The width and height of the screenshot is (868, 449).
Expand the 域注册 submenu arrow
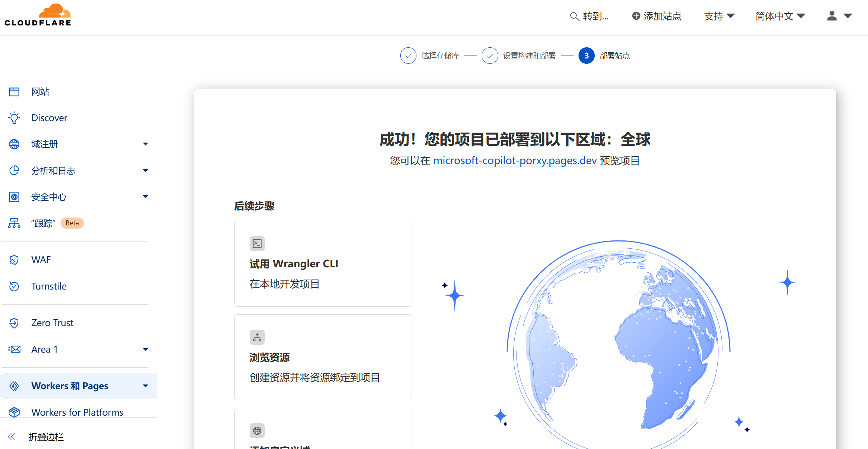coord(145,144)
